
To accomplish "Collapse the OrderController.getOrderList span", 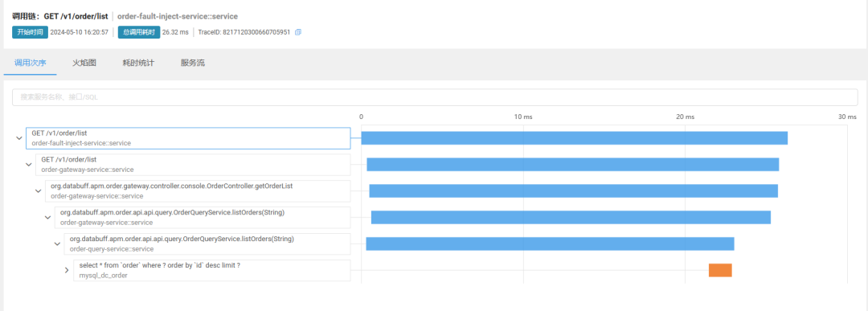I will point(39,191).
